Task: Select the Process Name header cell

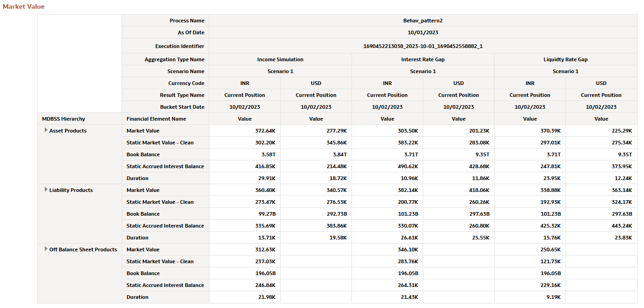Action: tap(165, 21)
